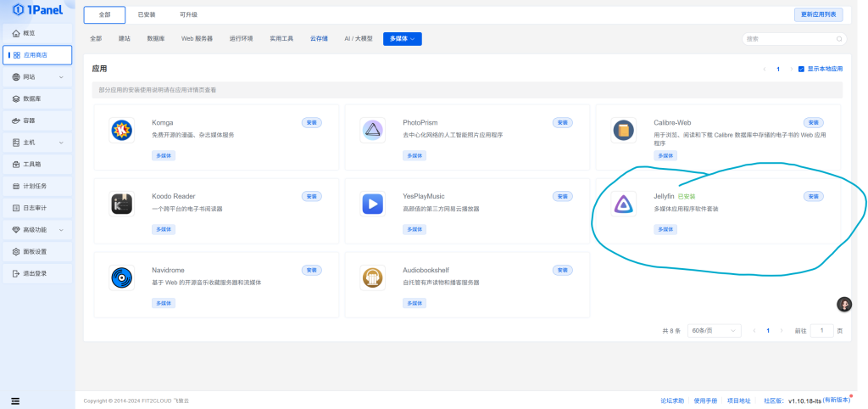868x409 pixels.
Task: Select the 数据库 category tab
Action: coord(155,39)
